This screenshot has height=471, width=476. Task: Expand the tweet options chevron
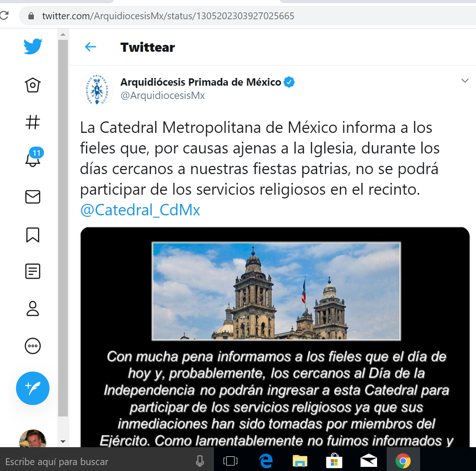(465, 81)
